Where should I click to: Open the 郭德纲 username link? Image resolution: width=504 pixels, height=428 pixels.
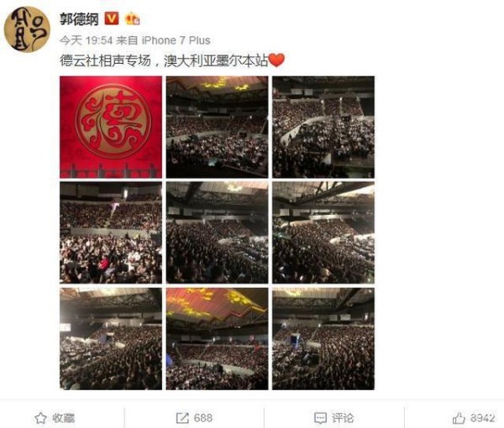[79, 19]
